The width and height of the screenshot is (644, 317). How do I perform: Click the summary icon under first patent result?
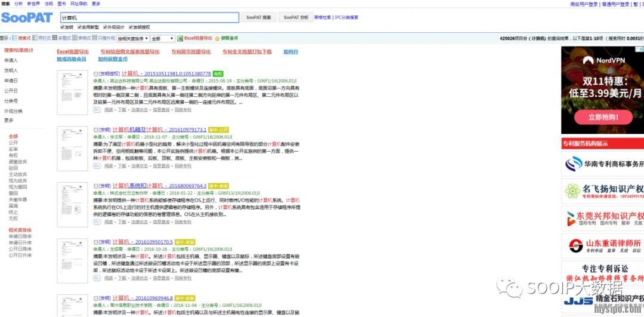(97, 110)
